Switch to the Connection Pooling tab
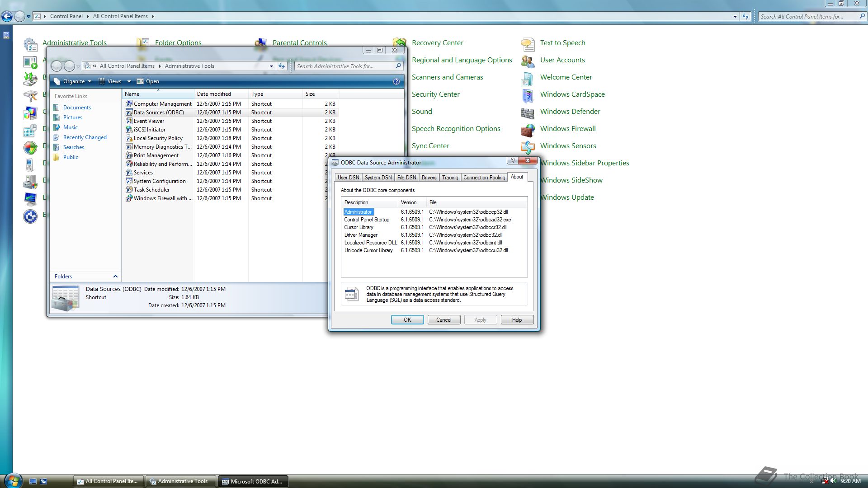Image resolution: width=868 pixels, height=488 pixels. pos(484,178)
